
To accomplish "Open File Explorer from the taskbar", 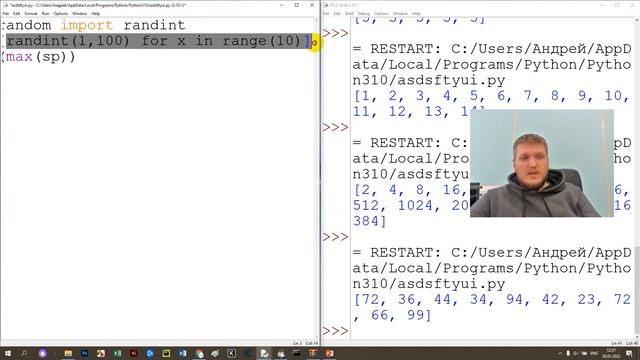I will coord(68,353).
